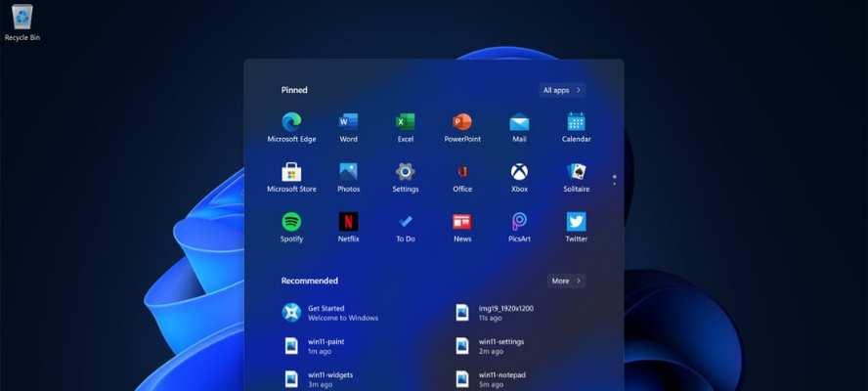Launch PicsArt
This screenshot has width=868, height=391.
[519, 227]
